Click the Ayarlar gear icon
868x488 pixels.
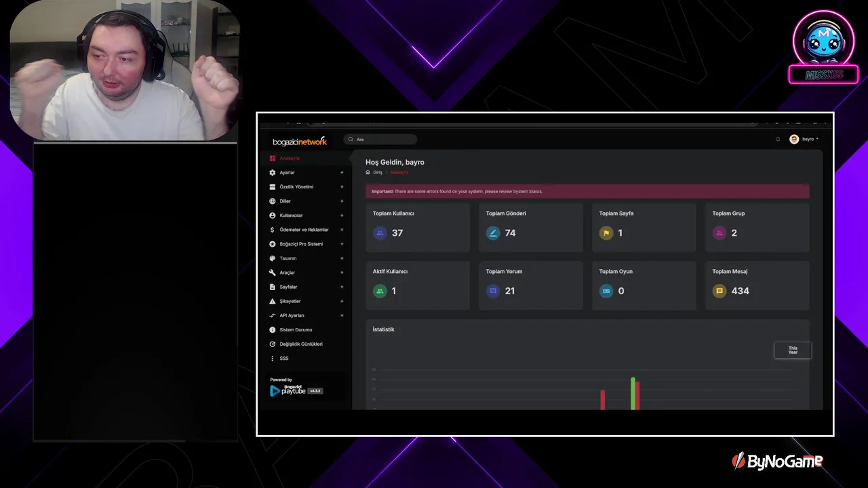pyautogui.click(x=273, y=173)
